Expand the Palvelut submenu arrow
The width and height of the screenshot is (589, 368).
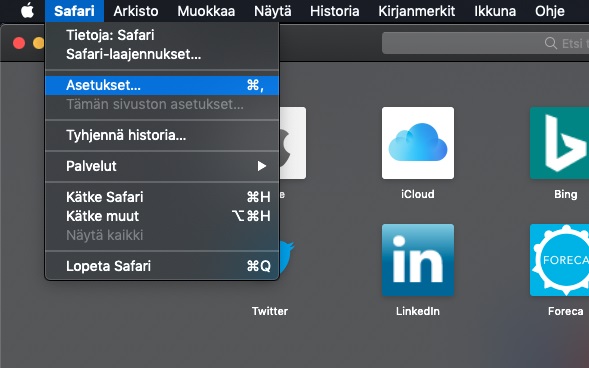(262, 166)
